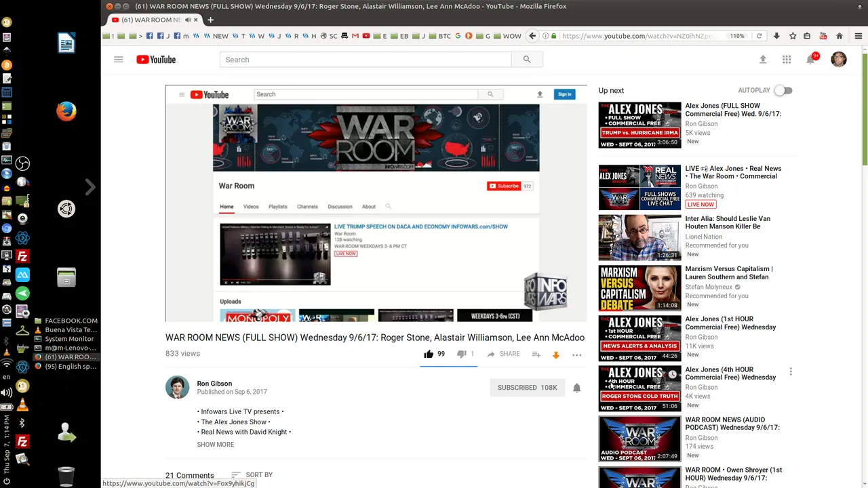
Task: Open Ron Gibson channel avatar
Action: (x=178, y=388)
